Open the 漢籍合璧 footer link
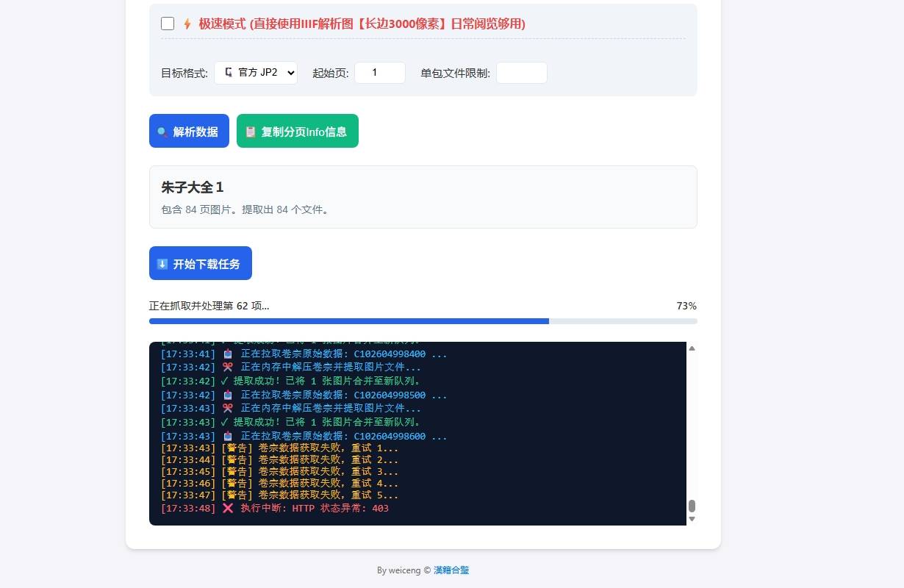The image size is (904, 588). click(x=451, y=570)
